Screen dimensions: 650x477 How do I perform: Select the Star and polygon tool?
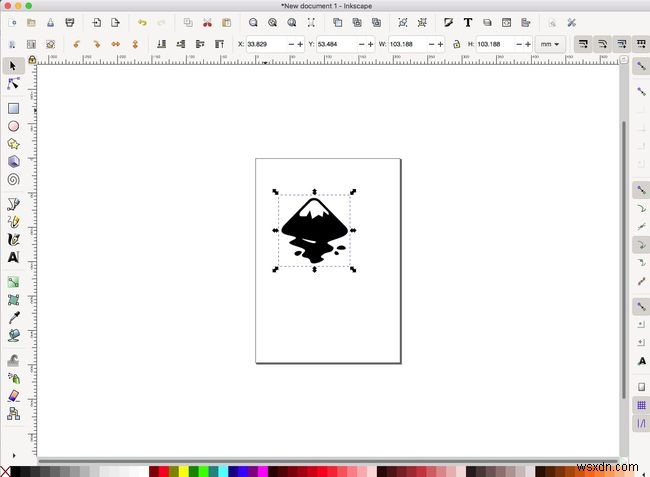point(13,144)
